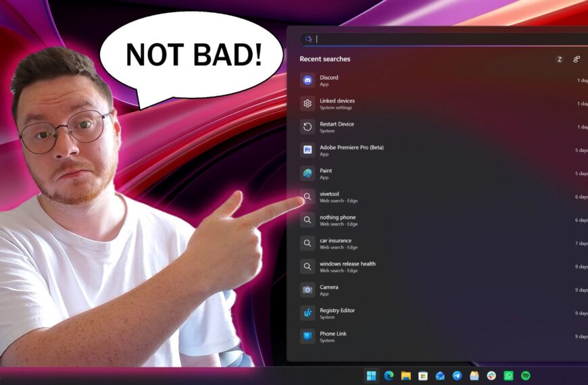Screen dimensions: 588x385
Task: Select the car insurance web search entry
Action: (443, 243)
